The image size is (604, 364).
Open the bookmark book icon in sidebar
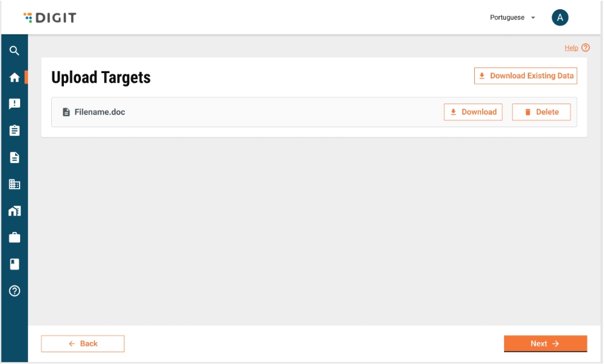15,264
